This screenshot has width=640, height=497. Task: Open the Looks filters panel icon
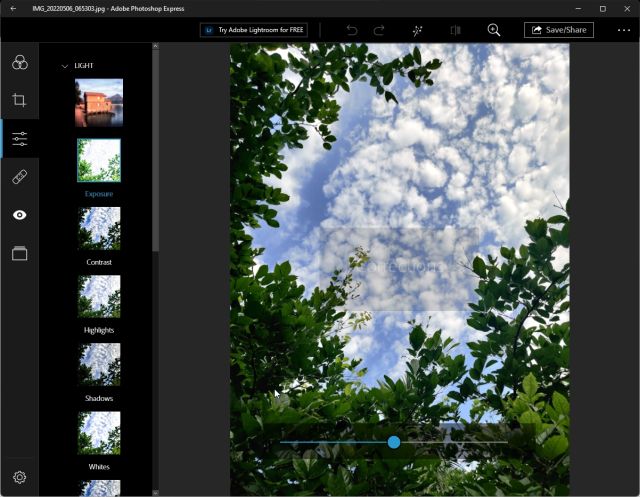[x=20, y=62]
